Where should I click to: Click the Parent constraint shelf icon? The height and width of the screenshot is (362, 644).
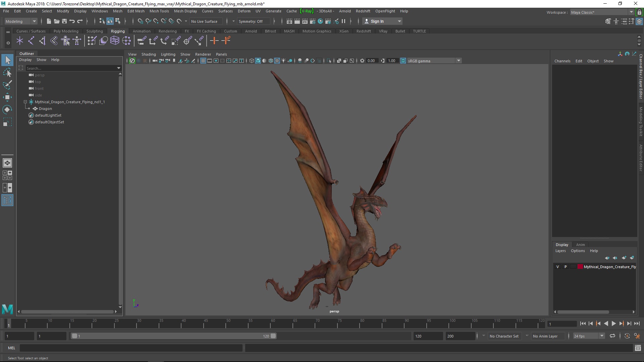coord(142,41)
